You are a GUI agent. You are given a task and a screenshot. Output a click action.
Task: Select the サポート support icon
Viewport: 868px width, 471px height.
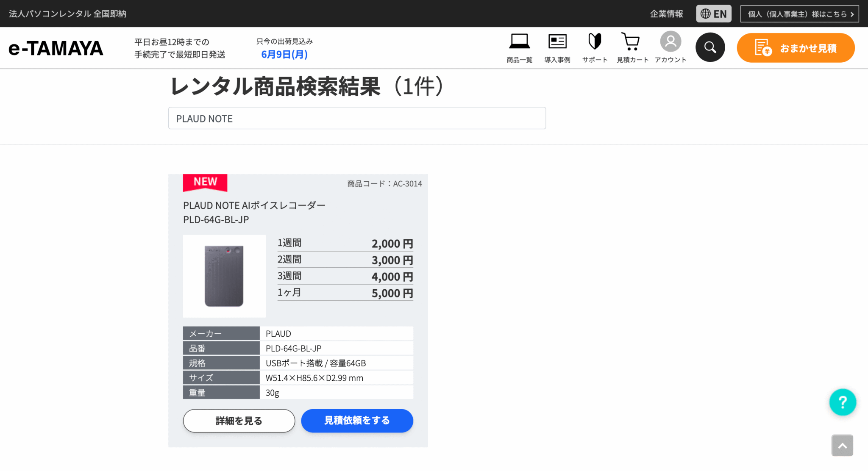(594, 47)
